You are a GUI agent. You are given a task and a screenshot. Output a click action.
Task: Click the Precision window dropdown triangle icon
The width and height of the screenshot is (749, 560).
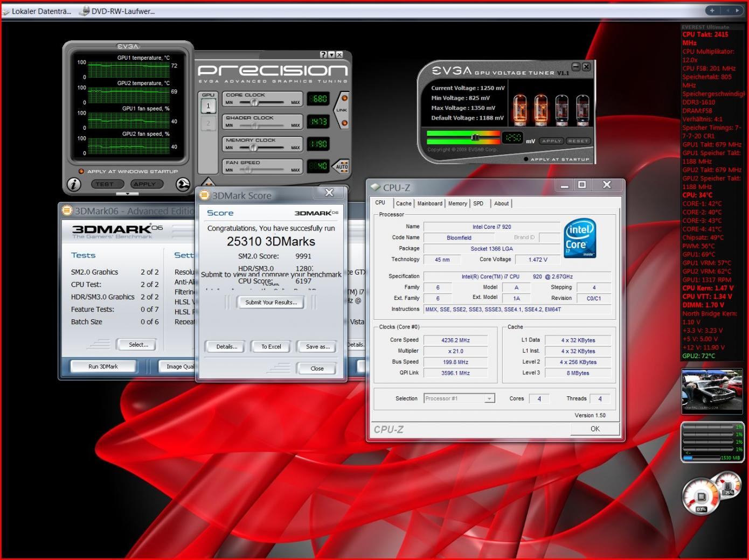tap(331, 54)
